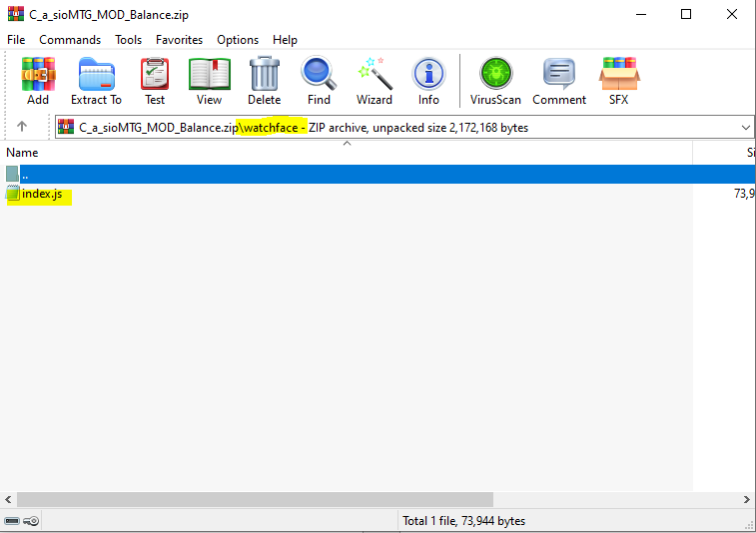Click the key password status icon
This screenshot has height=533, width=756.
[x=31, y=521]
